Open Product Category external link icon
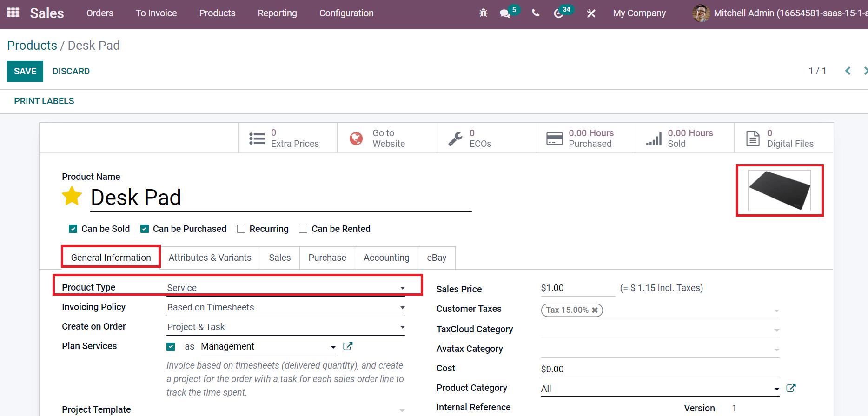 click(791, 388)
